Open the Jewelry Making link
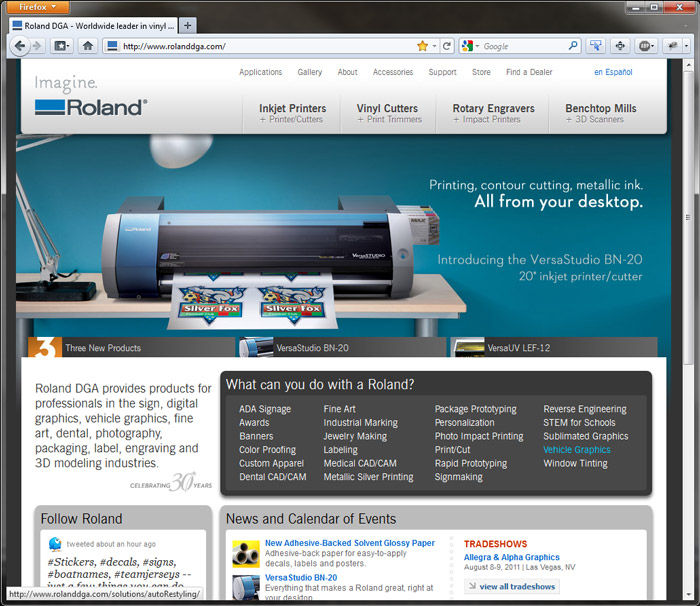Image resolution: width=700 pixels, height=606 pixels. (x=355, y=436)
